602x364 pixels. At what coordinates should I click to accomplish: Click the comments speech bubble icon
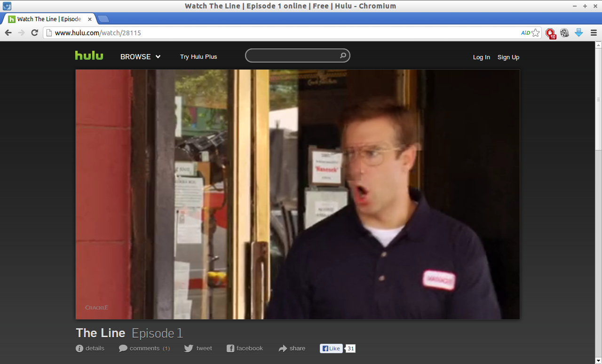click(x=123, y=348)
